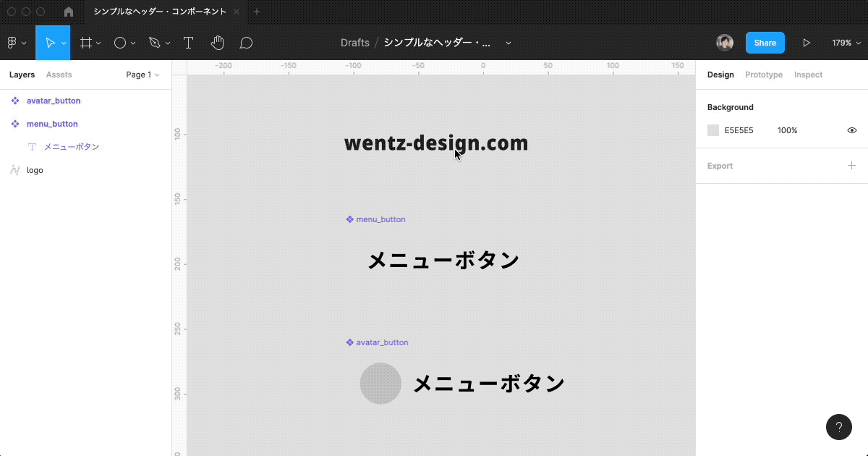The height and width of the screenshot is (456, 868).
Task: Select the Comment tool
Action: tap(246, 43)
